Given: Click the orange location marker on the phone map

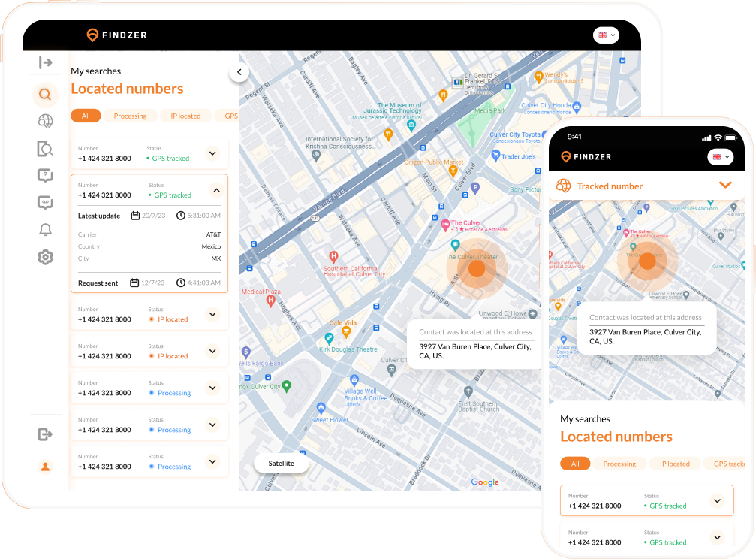Looking at the screenshot, I should pyautogui.click(x=647, y=261).
